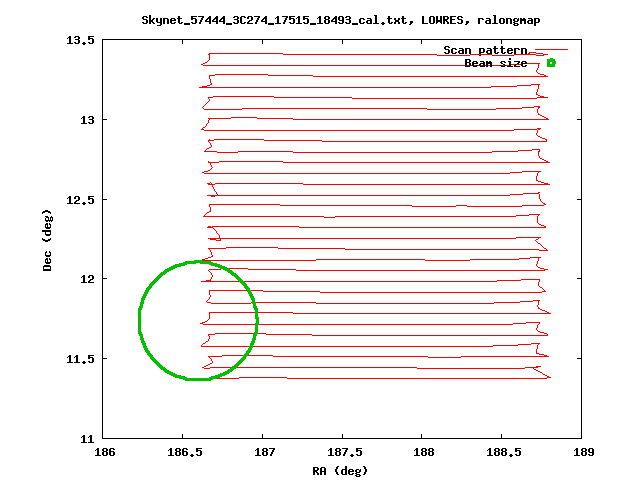Viewport: 640px width, 480px height.
Task: Click the 'Dec (deg)' y-axis label
Action: click(47, 240)
